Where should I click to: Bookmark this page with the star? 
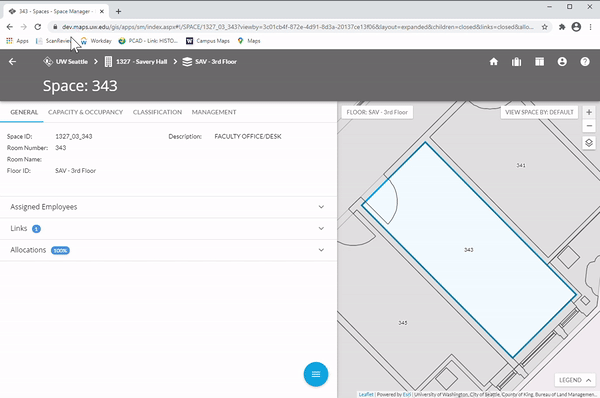click(x=545, y=27)
